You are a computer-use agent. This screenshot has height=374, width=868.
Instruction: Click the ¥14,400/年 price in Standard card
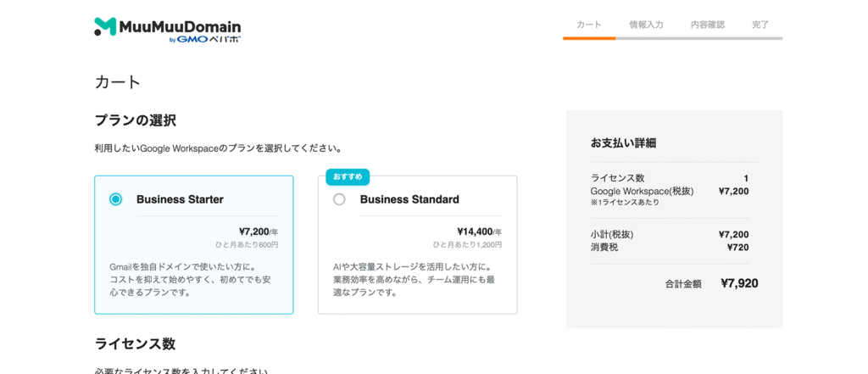point(479,231)
